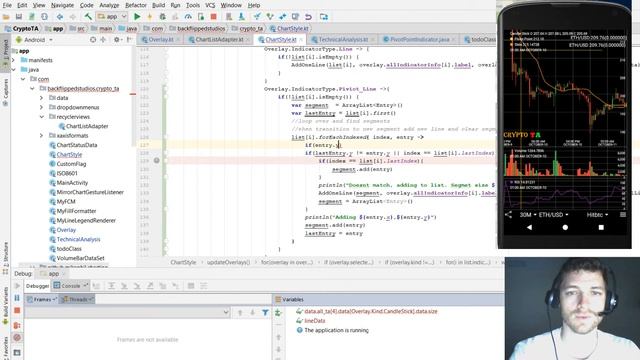This screenshot has height=360, width=640.
Task: Expand the manifests folder
Action: [x=13, y=60]
